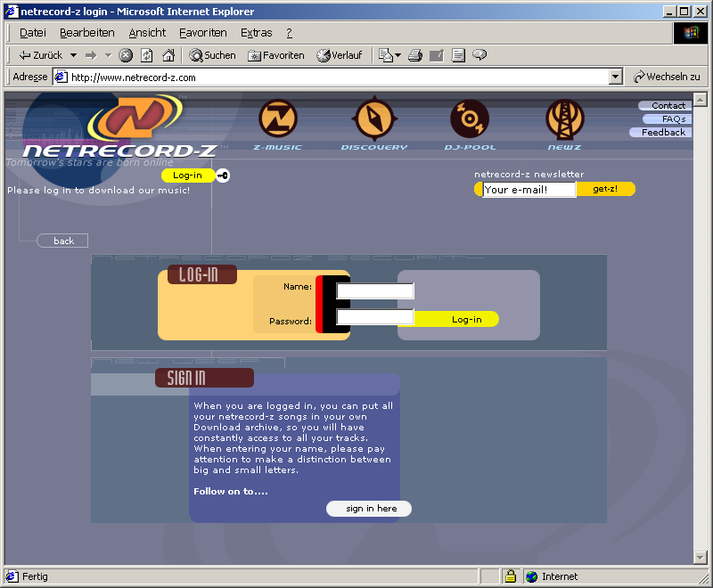Click the Discuss speech bubble icon
The image size is (713, 588).
coord(479,55)
